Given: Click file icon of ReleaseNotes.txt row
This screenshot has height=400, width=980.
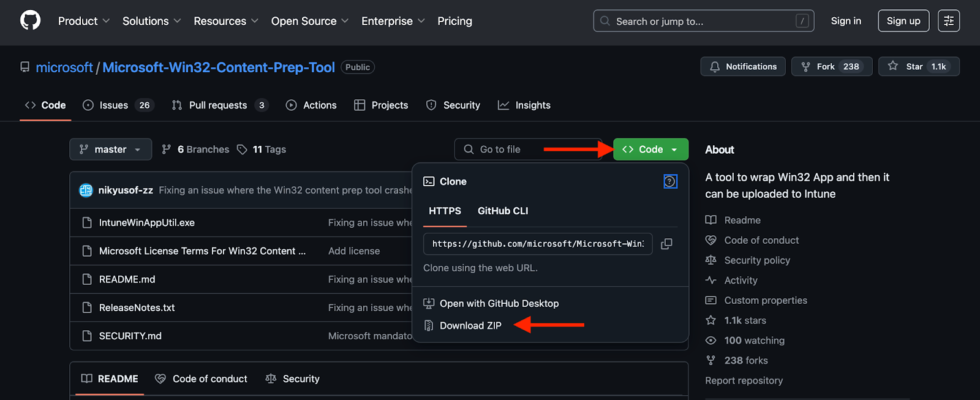Looking at the screenshot, I should pos(87,308).
